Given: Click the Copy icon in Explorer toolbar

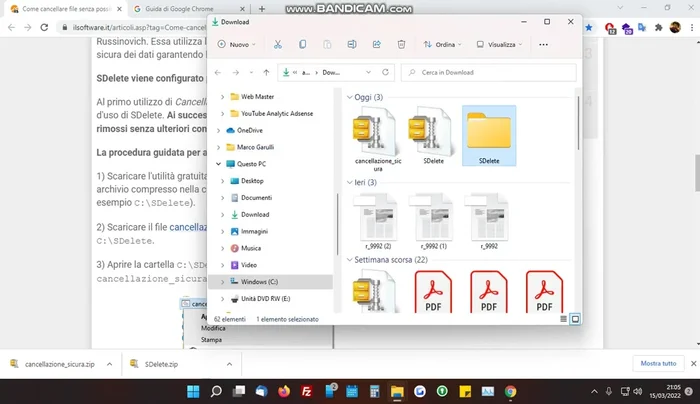Looking at the screenshot, I should [302, 44].
